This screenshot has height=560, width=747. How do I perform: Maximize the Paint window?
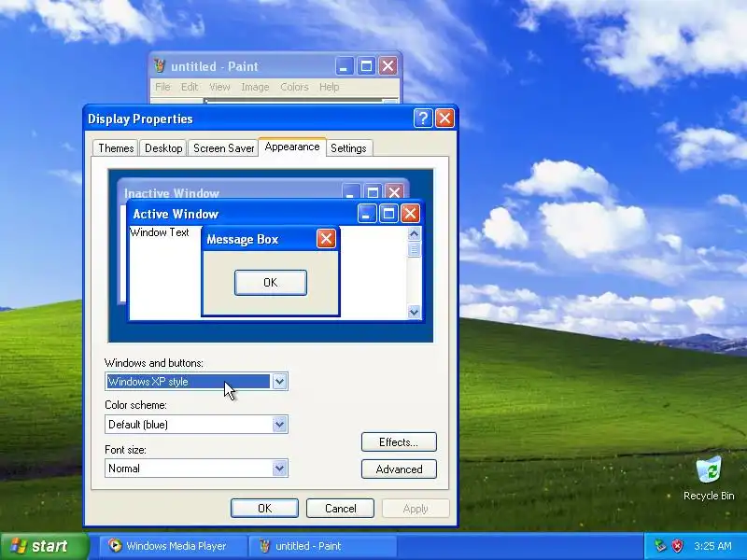tap(366, 65)
